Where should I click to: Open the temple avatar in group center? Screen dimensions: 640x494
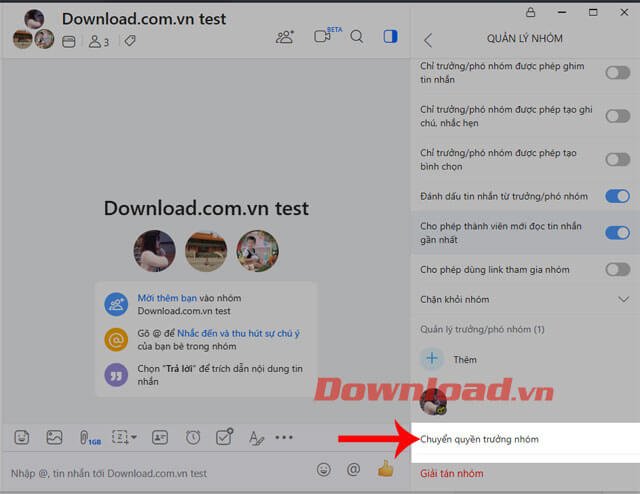click(206, 251)
